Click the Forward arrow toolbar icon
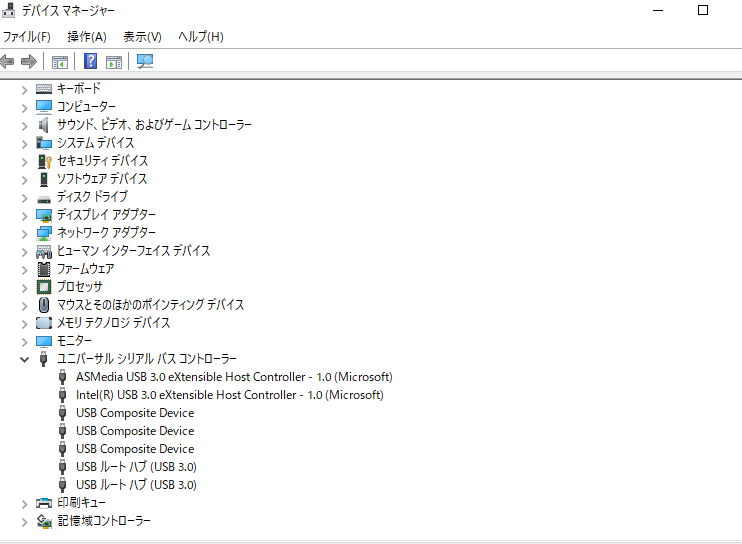The height and width of the screenshot is (544, 742). tap(29, 61)
